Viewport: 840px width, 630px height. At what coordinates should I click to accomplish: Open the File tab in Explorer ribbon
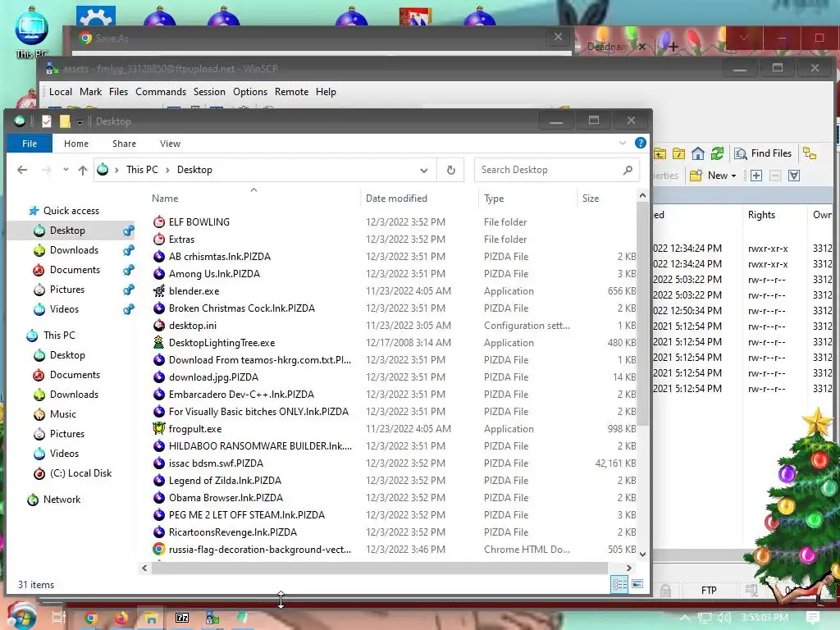tap(30, 144)
